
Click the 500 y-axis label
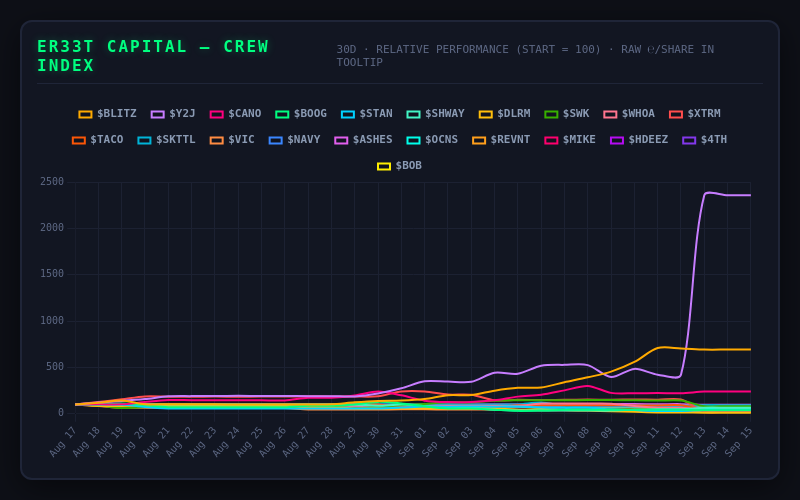coord(55,366)
